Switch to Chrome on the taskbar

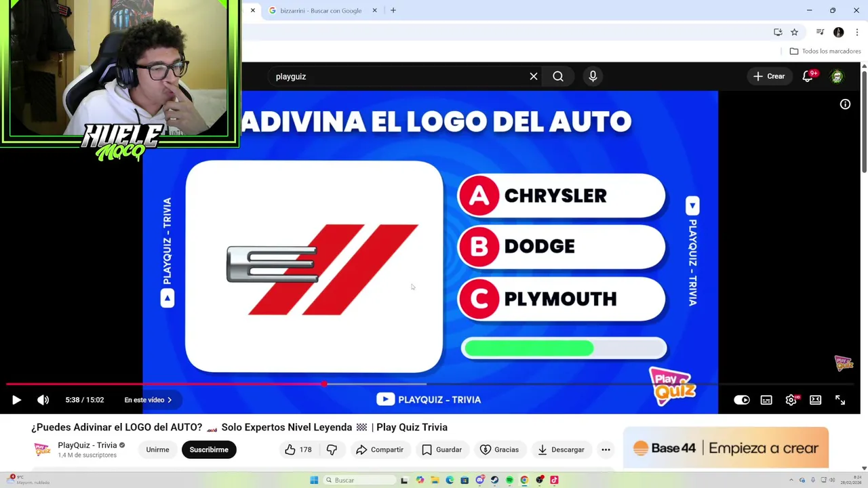click(x=524, y=480)
